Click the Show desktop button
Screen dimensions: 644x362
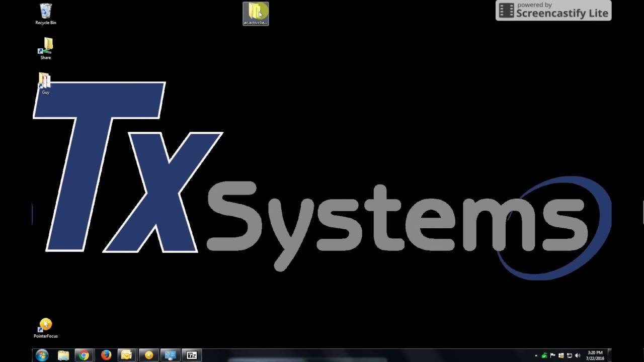609,355
